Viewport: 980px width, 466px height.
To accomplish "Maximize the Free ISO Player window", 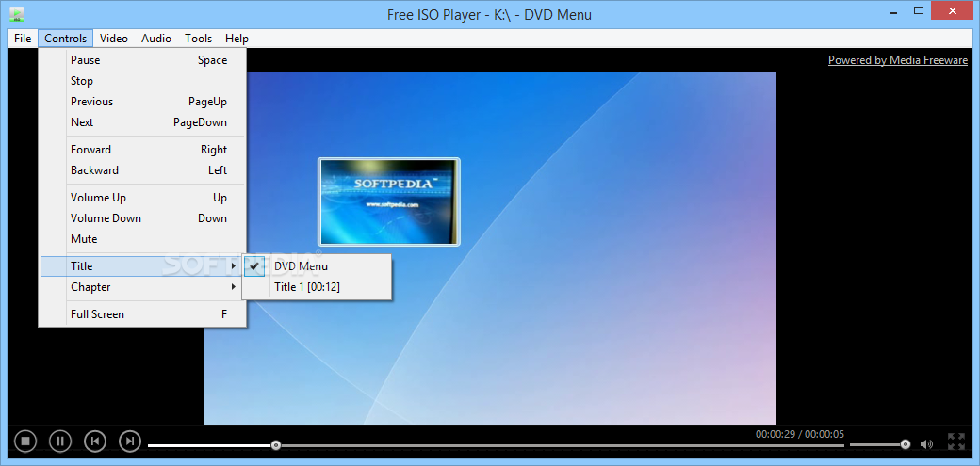I will pos(918,10).
